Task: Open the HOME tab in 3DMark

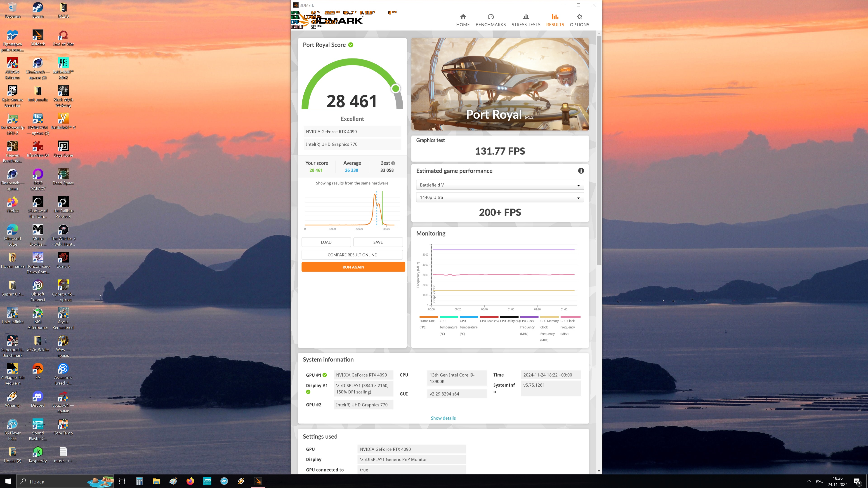Action: pos(463,20)
